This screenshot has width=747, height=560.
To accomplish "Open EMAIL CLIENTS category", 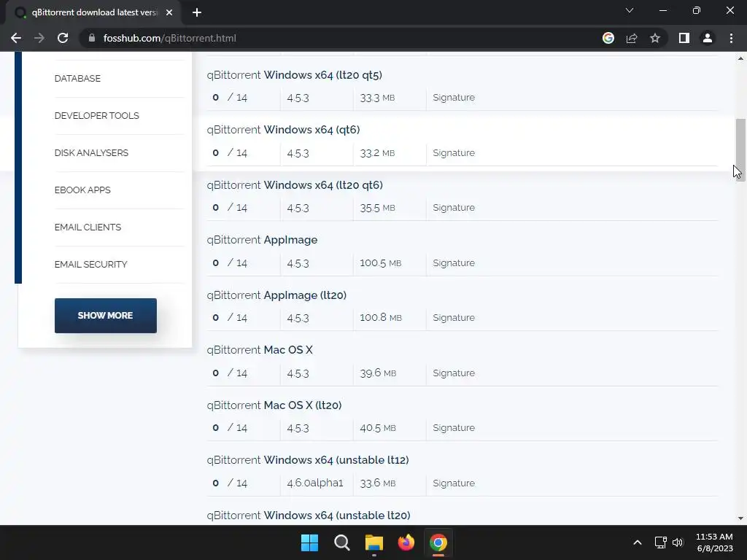I will [x=88, y=227].
